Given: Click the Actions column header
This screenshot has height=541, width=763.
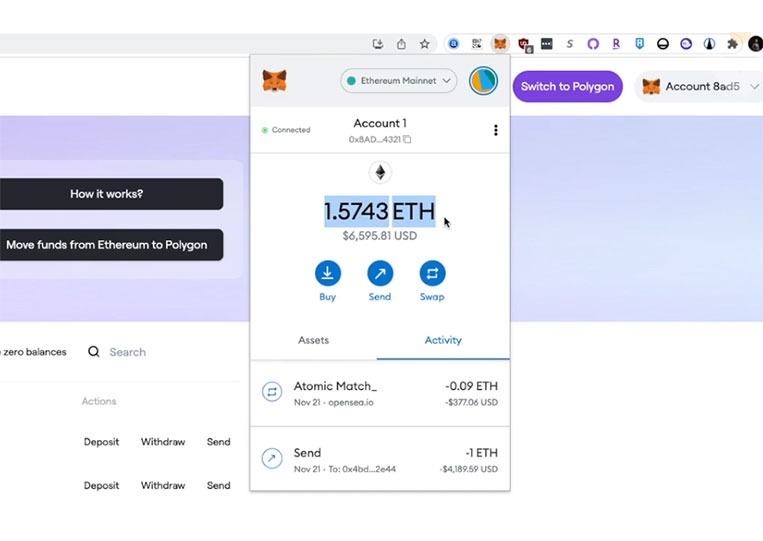Looking at the screenshot, I should pyautogui.click(x=99, y=401).
